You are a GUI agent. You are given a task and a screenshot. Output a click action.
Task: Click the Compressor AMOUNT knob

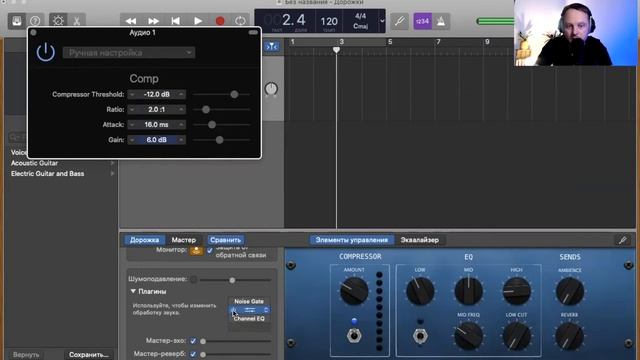354,291
